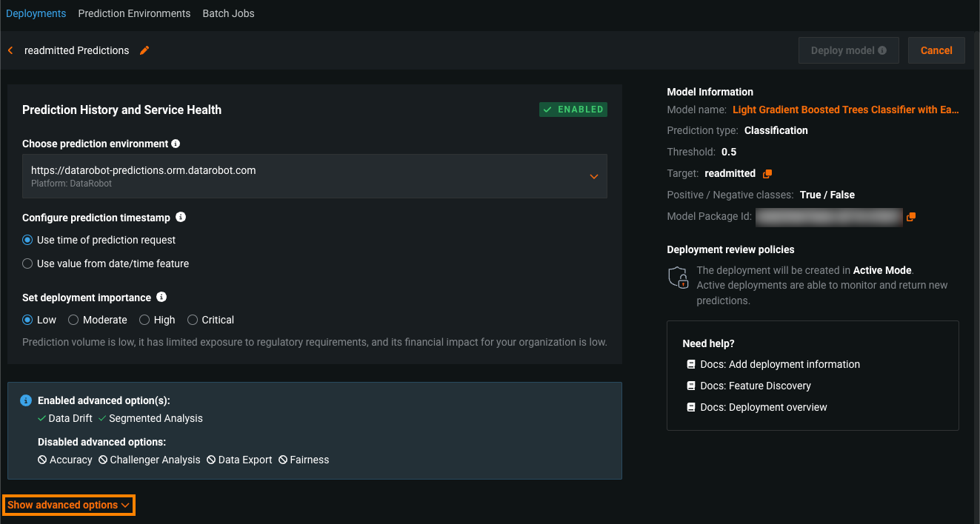Select the Moderate importance option
The width and height of the screenshot is (980, 524).
(x=73, y=320)
